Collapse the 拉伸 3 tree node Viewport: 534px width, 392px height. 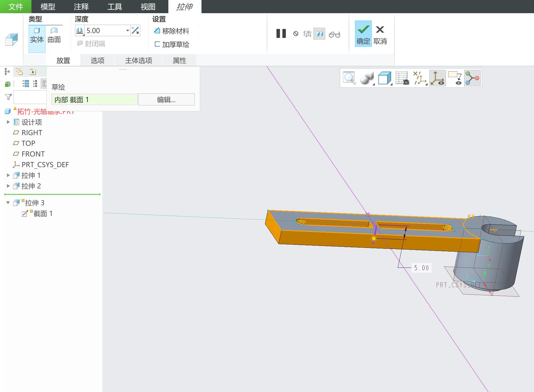[8, 203]
